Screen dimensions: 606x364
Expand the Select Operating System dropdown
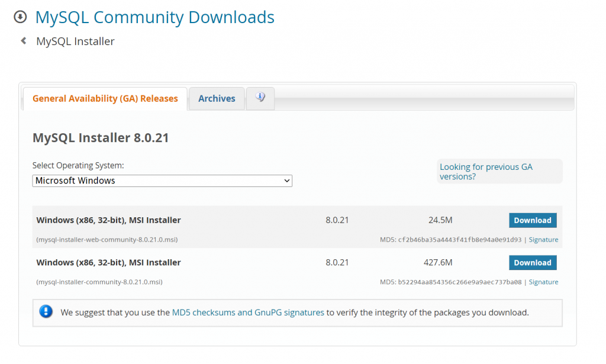[162, 181]
